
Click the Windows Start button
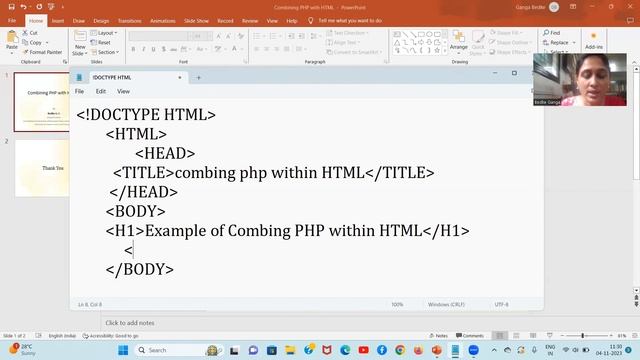(123, 350)
